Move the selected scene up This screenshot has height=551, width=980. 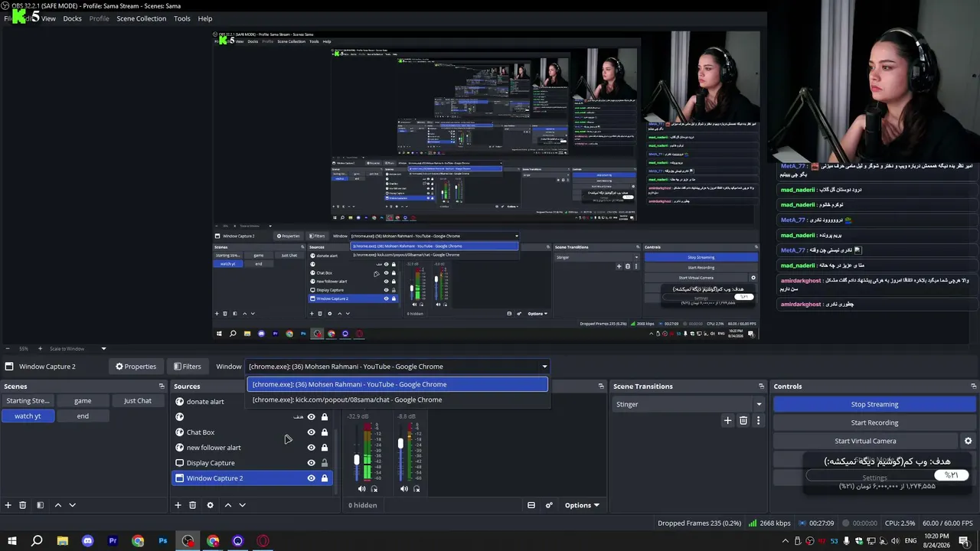[x=57, y=505]
